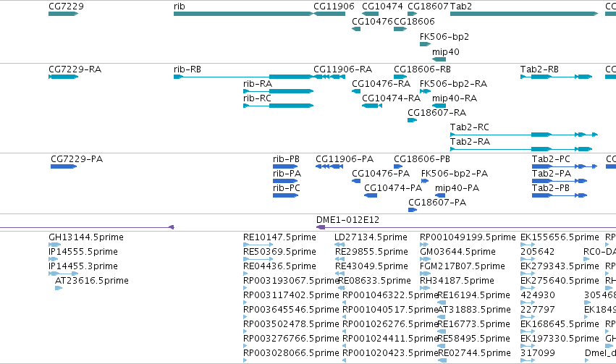Select the CG7229-PA protein label
Screen dimensions: 616x364
pos(77,159)
